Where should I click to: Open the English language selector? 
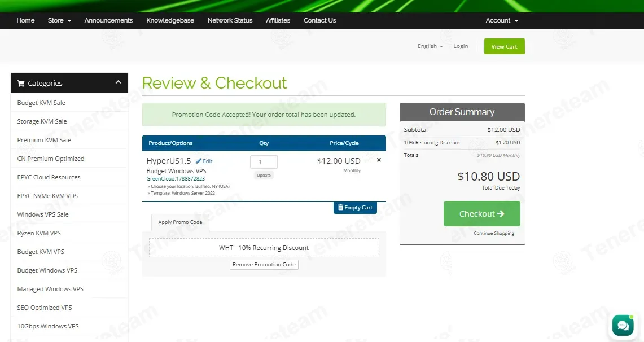(x=430, y=46)
